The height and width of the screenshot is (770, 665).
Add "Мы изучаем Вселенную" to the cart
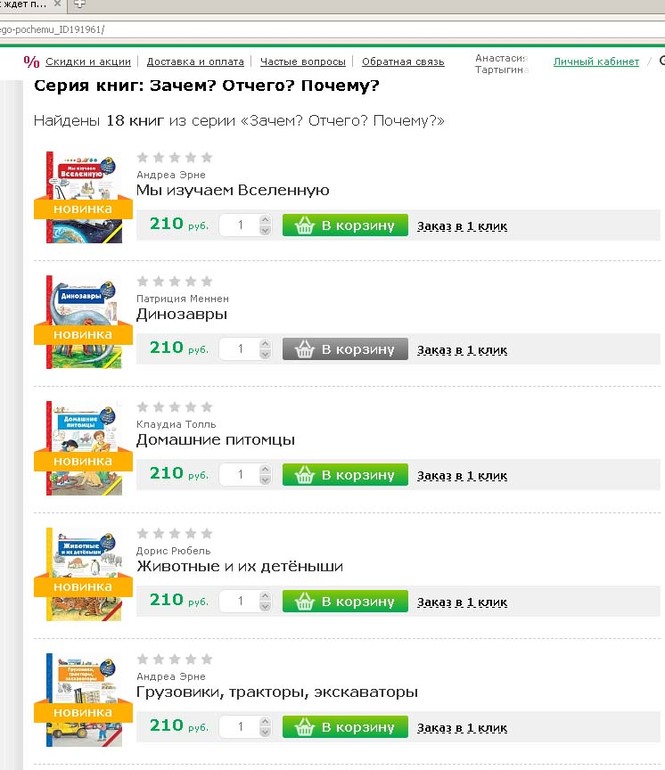pos(345,225)
